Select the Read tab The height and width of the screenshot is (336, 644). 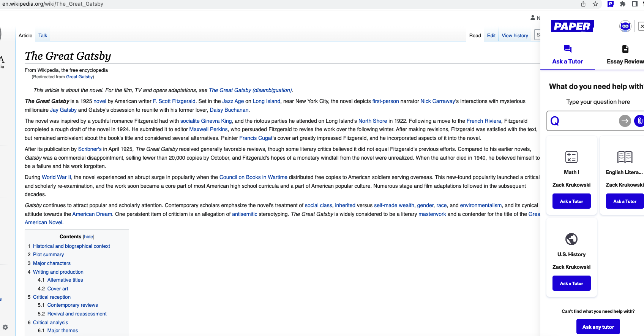coord(475,35)
